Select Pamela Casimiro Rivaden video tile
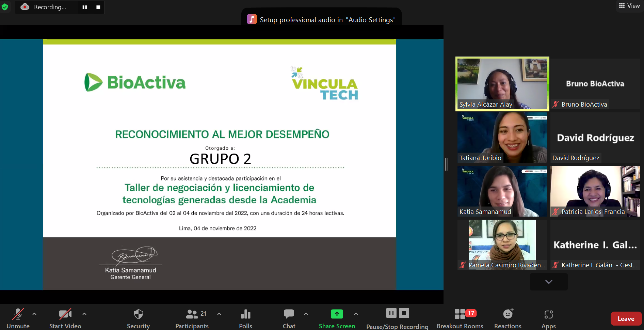This screenshot has height=330, width=644. (x=502, y=245)
